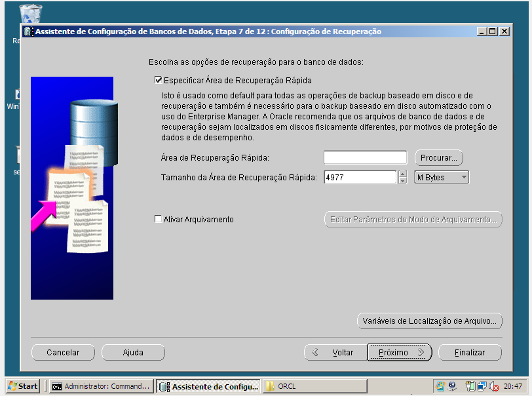Open the Windows Start menu

pos(23,386)
